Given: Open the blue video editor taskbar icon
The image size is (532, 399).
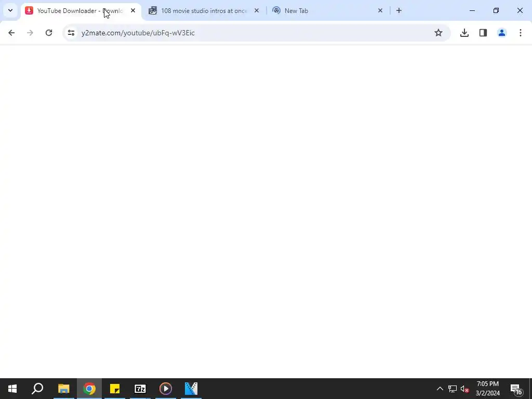Looking at the screenshot, I should [191, 389].
